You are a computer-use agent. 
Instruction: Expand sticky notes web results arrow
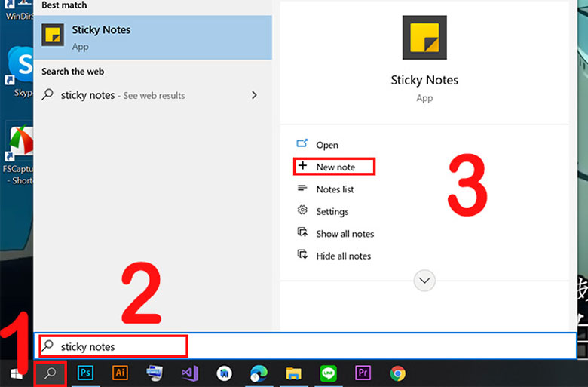coord(254,95)
